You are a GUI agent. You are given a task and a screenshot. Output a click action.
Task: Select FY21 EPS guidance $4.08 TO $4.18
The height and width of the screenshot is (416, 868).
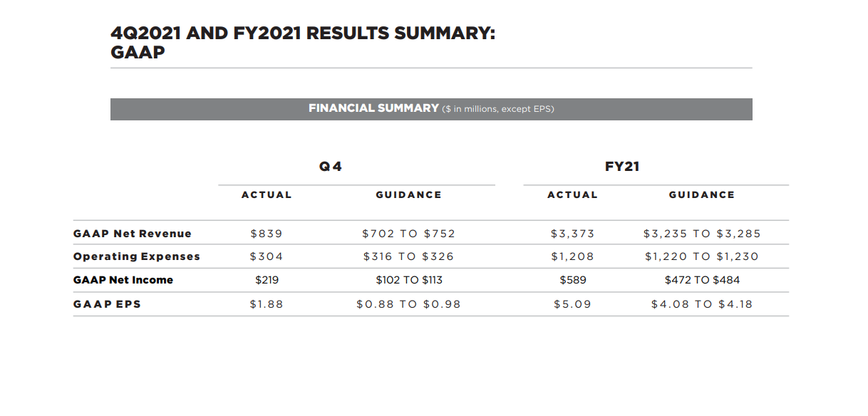[702, 304]
